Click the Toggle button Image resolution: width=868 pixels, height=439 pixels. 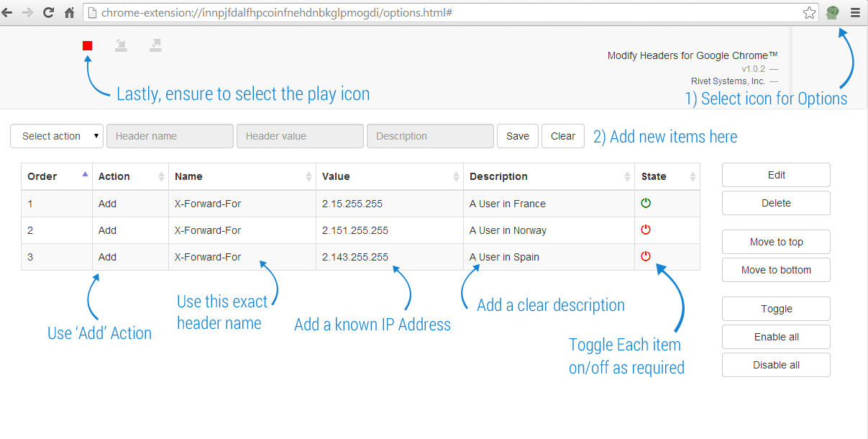pyautogui.click(x=776, y=309)
